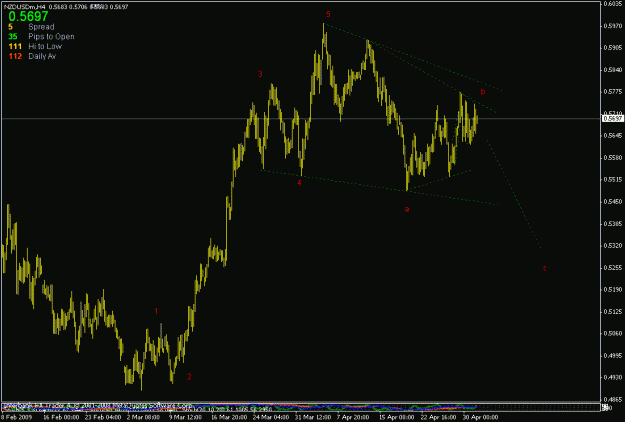Screen dimensions: 625x422
Task: Select the dotted projection line descending toward c
Action: [513, 193]
